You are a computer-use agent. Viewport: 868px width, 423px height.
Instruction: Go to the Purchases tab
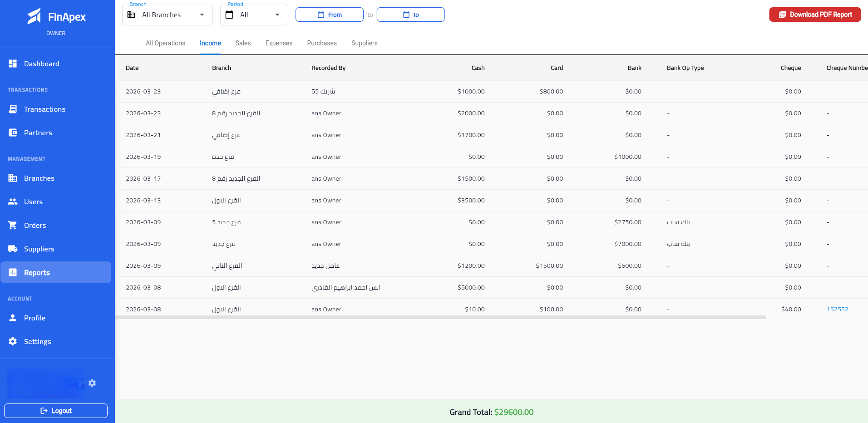tap(322, 43)
